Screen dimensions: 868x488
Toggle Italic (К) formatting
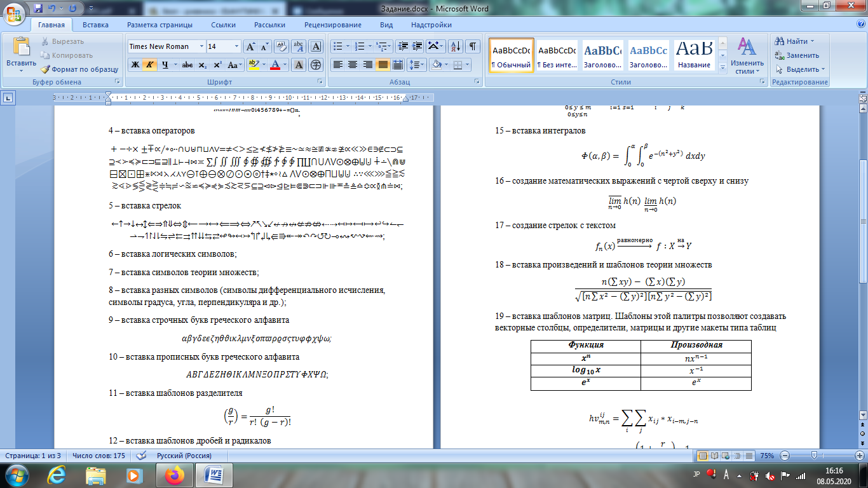tap(149, 65)
